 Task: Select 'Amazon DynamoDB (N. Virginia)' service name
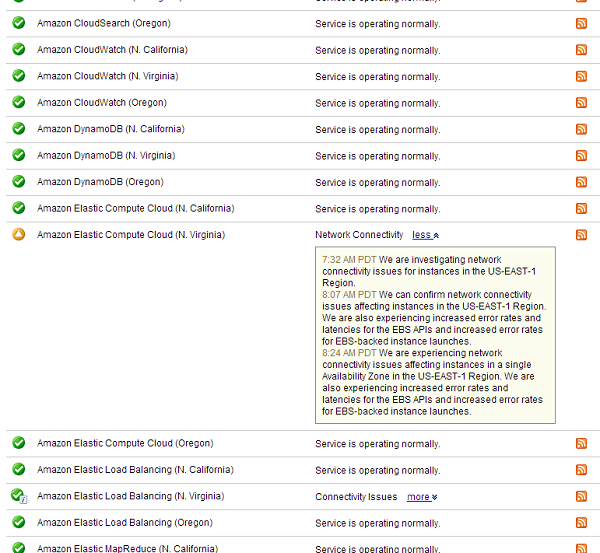[106, 155]
